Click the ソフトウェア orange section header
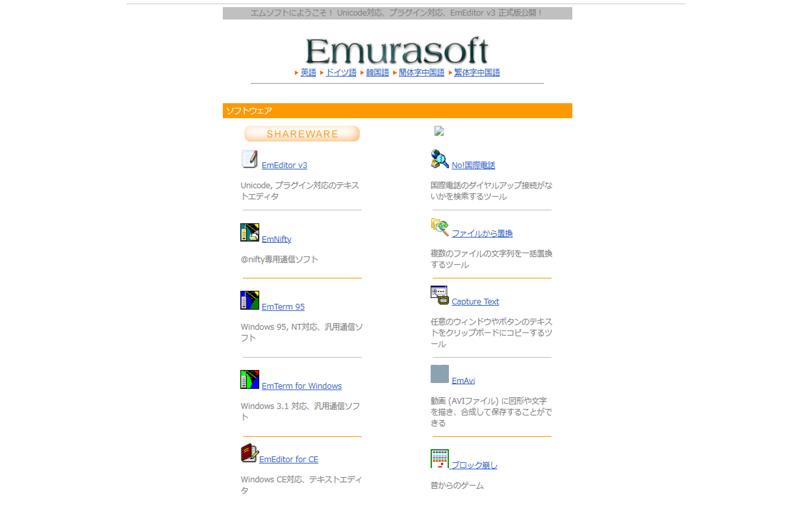This screenshot has width=812, height=507. [x=398, y=111]
